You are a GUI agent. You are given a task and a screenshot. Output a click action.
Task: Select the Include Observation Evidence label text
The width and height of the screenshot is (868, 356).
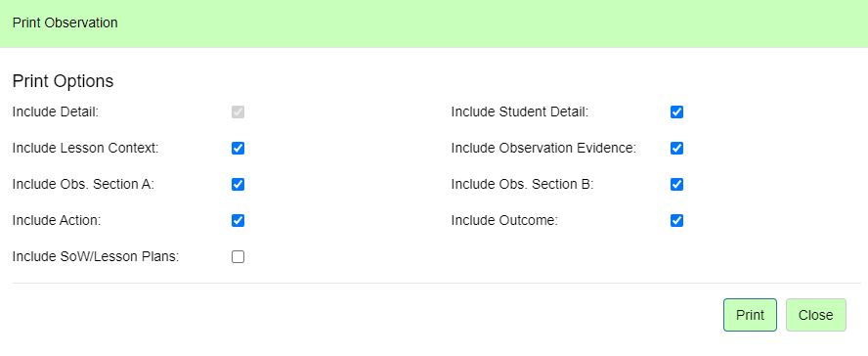(x=543, y=149)
